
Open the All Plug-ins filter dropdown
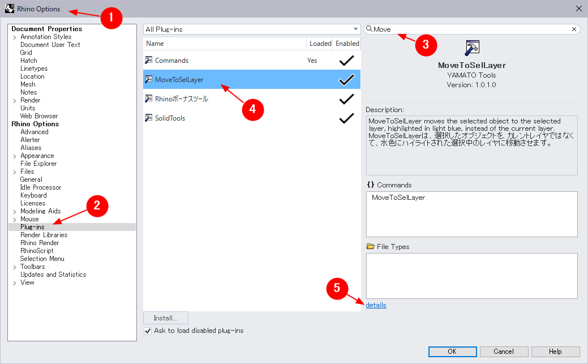point(252,29)
